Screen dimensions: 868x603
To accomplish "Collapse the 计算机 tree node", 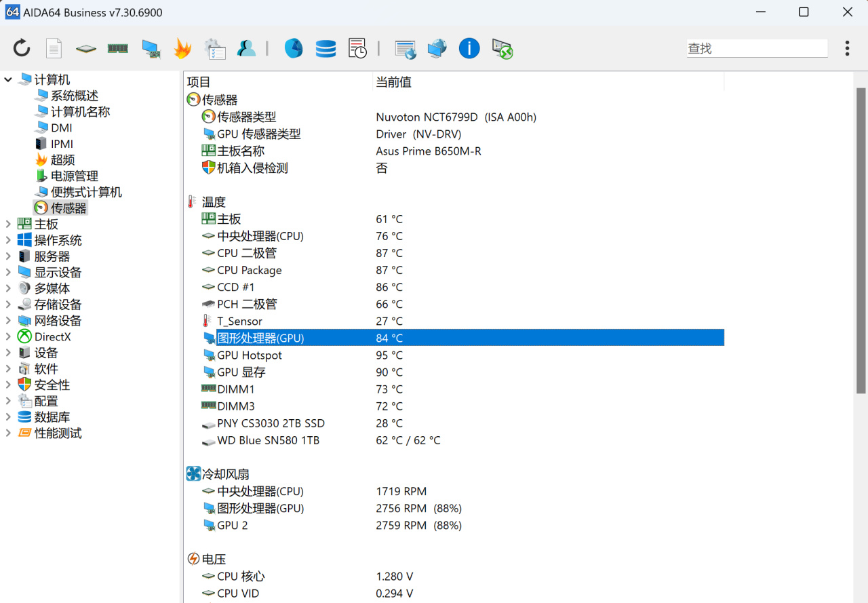I will 8,79.
